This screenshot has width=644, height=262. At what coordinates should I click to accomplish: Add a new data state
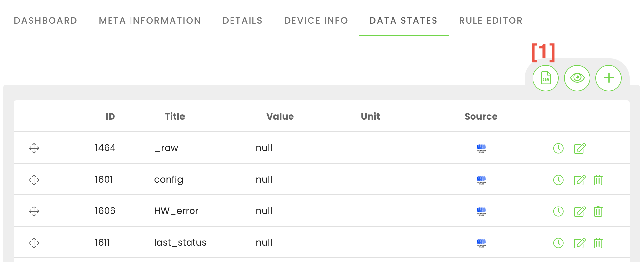(x=608, y=78)
